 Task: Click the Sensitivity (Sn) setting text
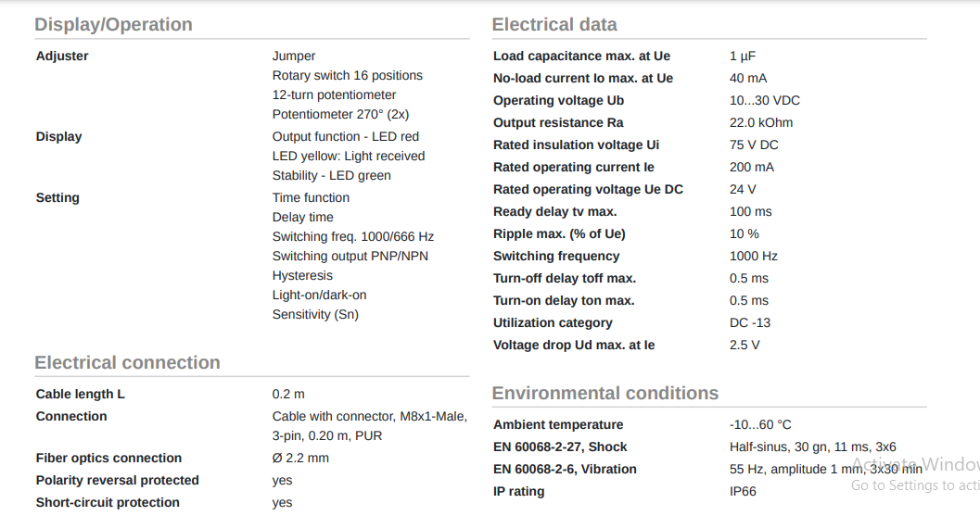pyautogui.click(x=315, y=314)
